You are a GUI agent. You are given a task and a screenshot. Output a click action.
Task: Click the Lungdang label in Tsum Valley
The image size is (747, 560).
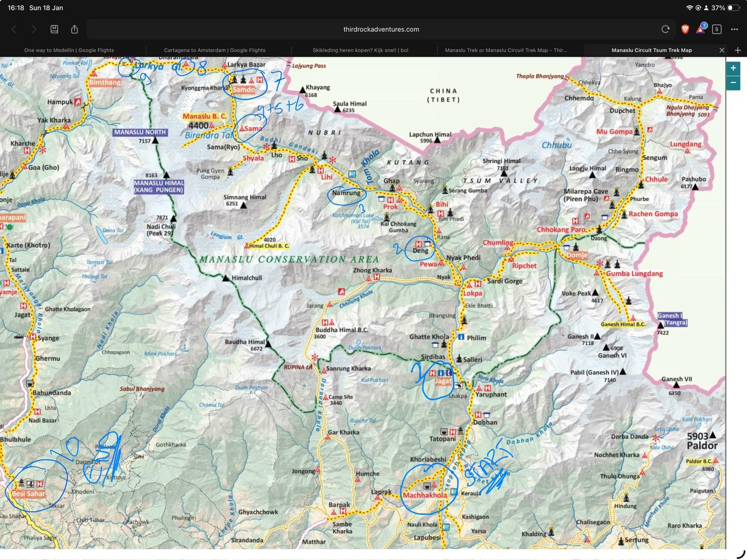686,144
